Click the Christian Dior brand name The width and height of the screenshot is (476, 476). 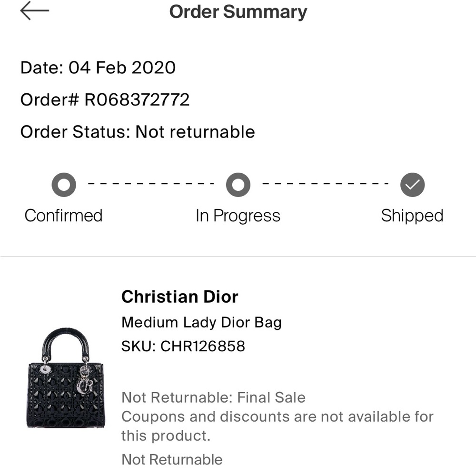[180, 297]
